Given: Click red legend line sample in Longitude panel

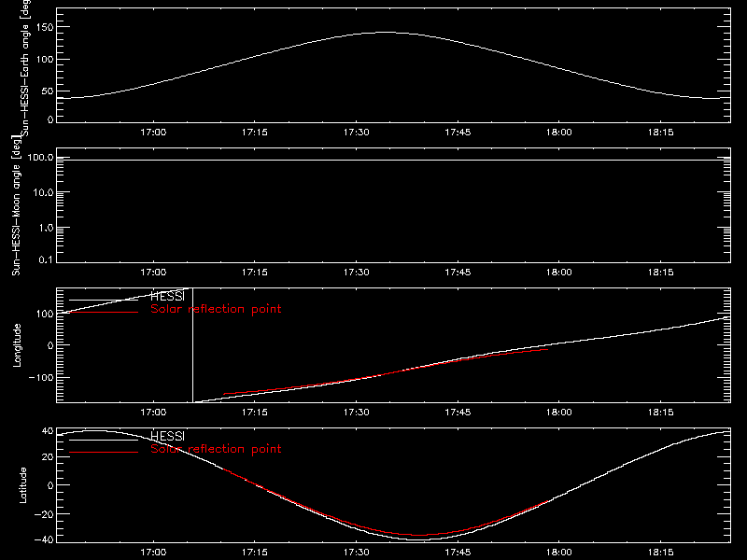Looking at the screenshot, I should [104, 313].
